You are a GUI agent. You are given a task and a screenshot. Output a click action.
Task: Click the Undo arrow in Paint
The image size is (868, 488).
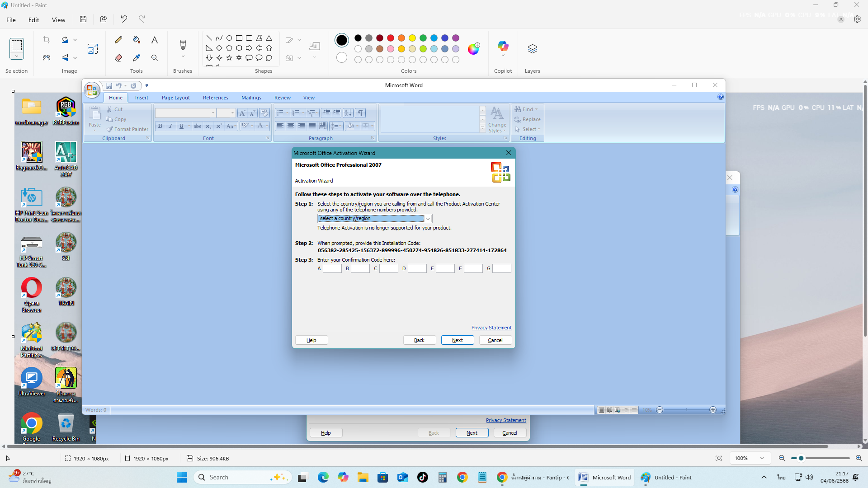(x=124, y=19)
